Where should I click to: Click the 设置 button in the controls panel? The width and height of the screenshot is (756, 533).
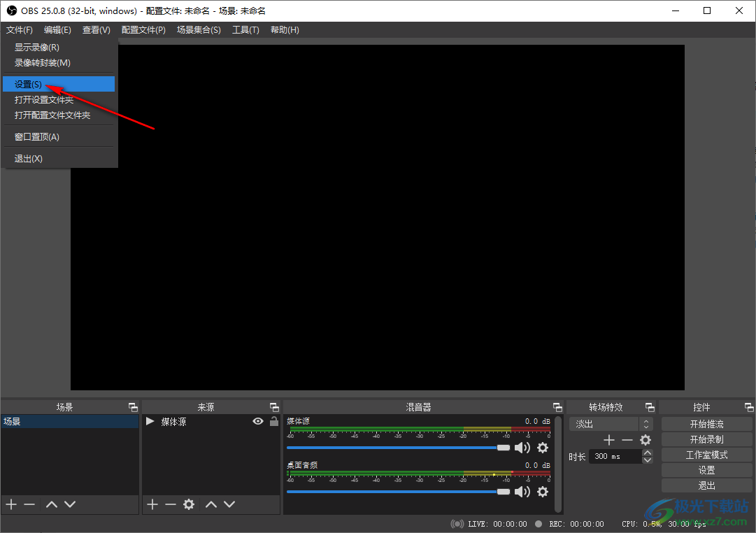[x=707, y=470]
